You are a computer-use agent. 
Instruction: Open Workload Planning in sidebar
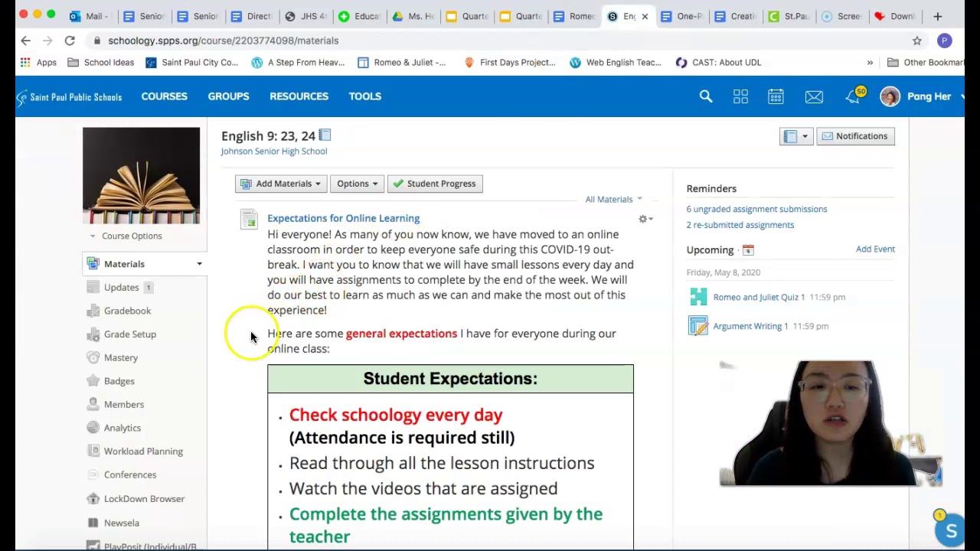click(x=143, y=452)
